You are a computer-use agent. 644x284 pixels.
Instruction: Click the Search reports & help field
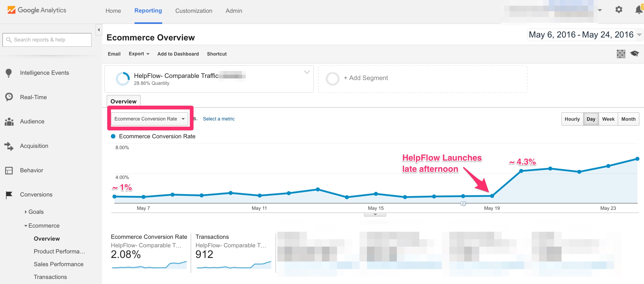point(47,40)
